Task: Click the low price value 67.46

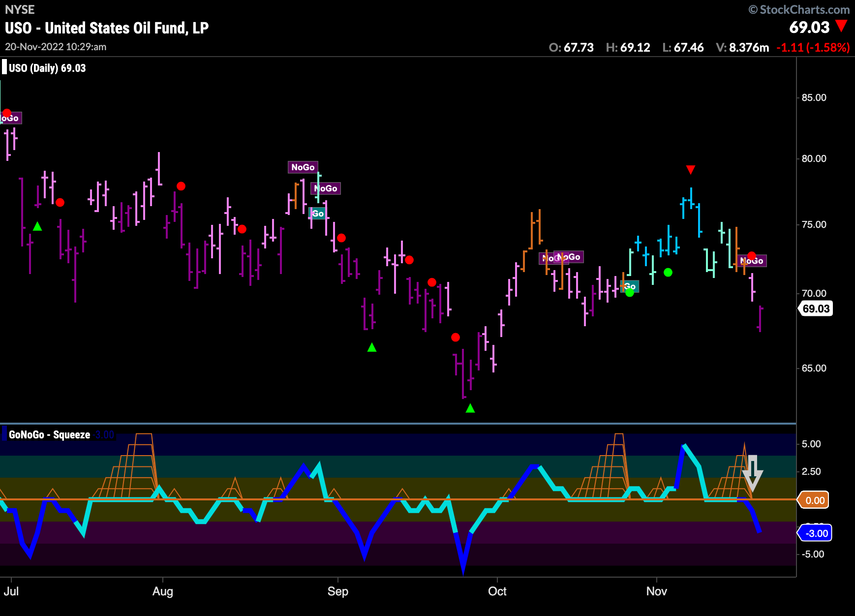Action: point(689,47)
